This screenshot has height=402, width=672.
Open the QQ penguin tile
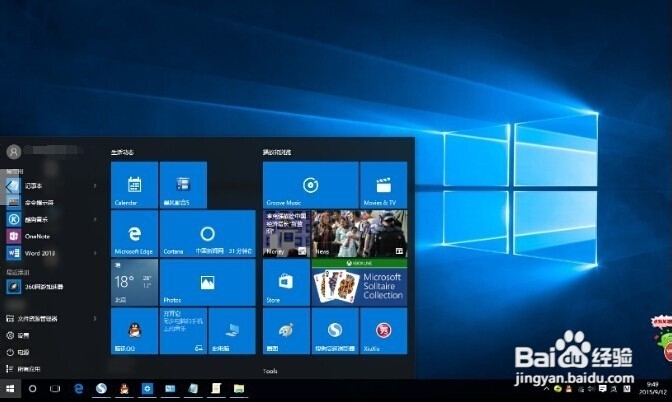135,331
